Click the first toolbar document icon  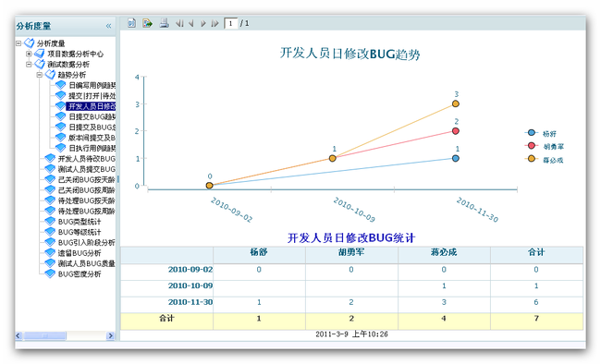click(131, 23)
